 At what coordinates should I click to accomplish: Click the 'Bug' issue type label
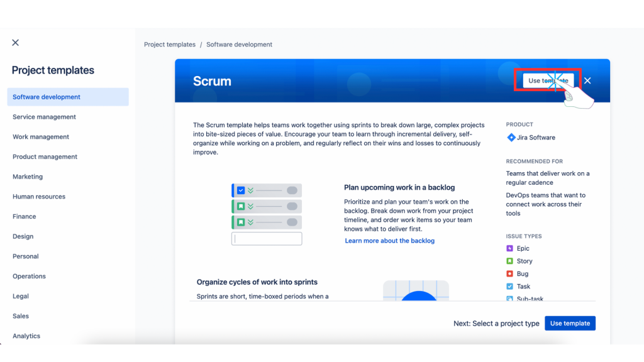coord(523,274)
